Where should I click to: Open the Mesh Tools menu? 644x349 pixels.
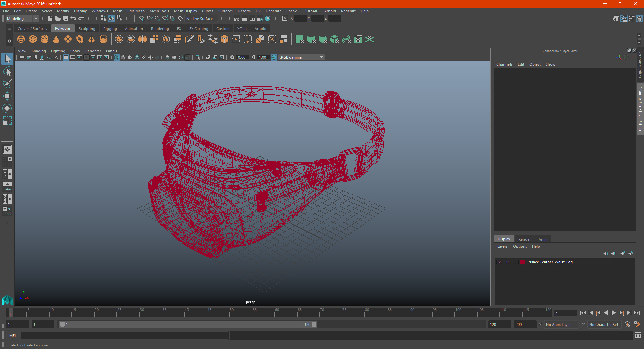click(x=159, y=11)
